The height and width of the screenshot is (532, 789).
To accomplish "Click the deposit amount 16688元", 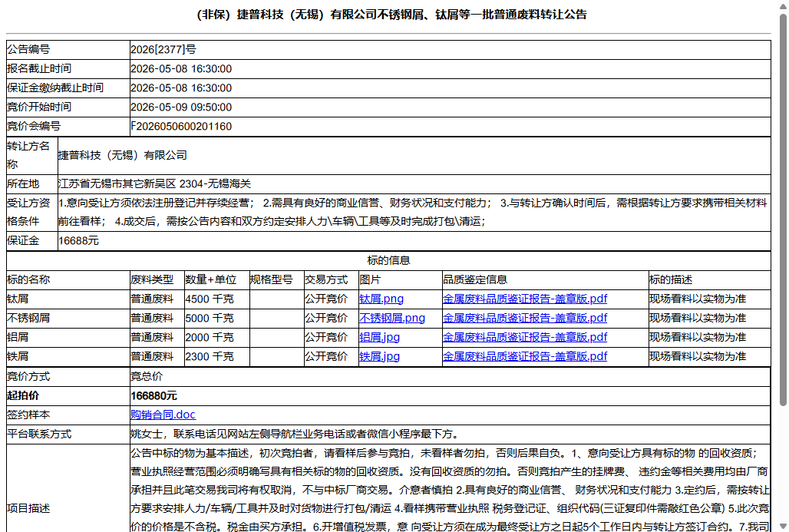I will [78, 241].
